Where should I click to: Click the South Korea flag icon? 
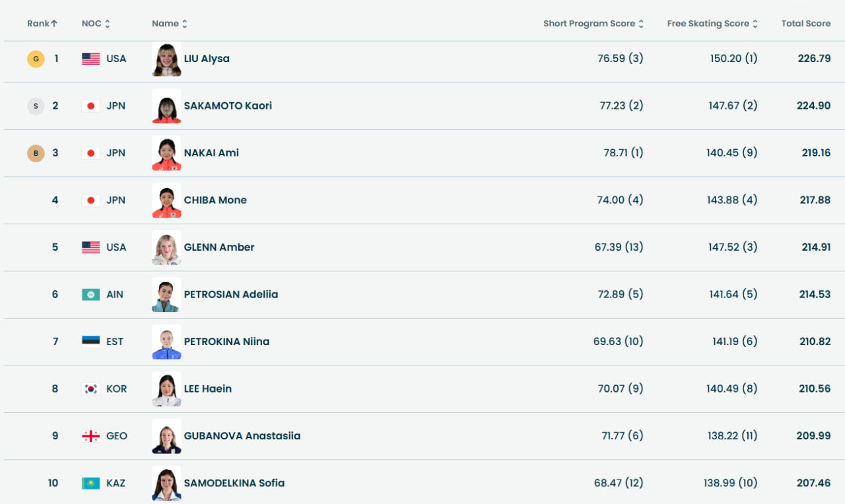(90, 389)
